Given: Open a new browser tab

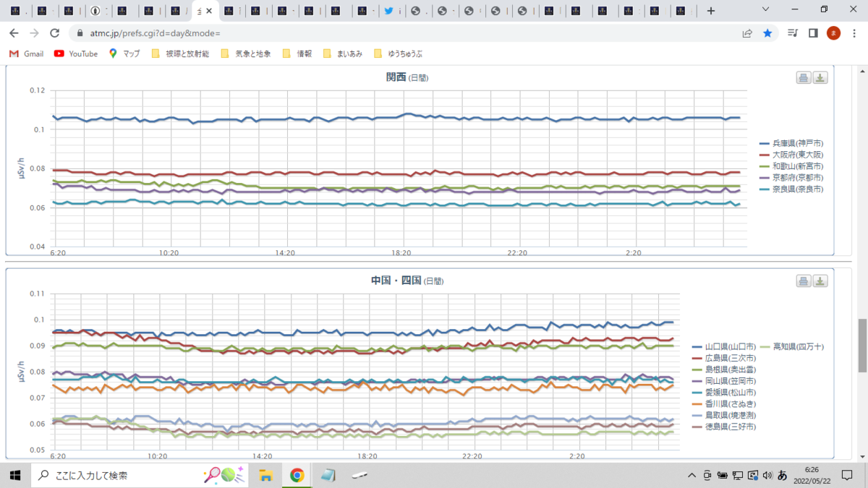Looking at the screenshot, I should (711, 11).
